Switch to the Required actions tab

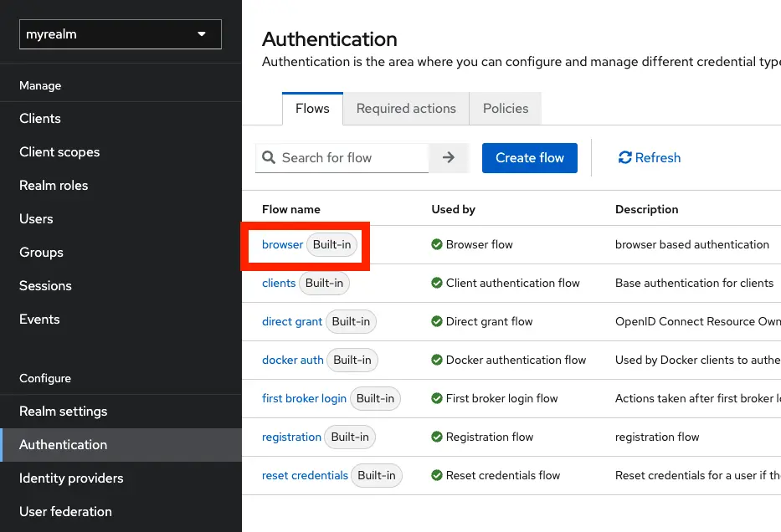click(x=405, y=108)
